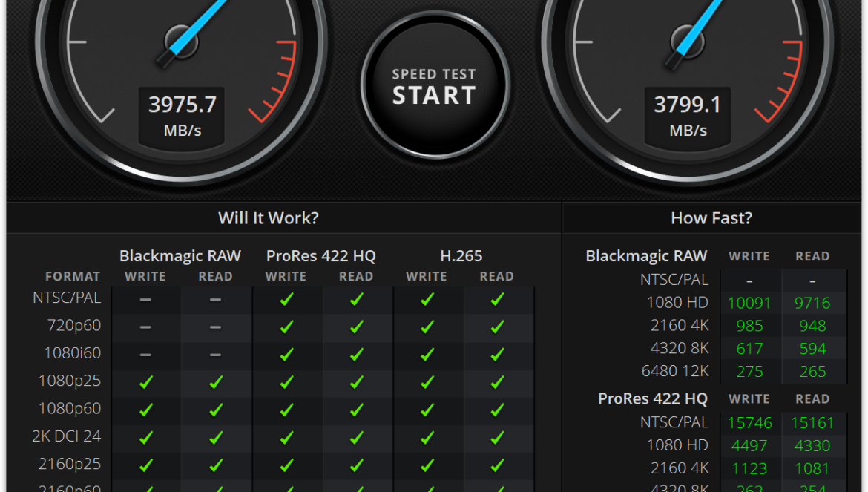This screenshot has width=868, height=492.
Task: Select the "1123" write speed value
Action: (x=749, y=469)
